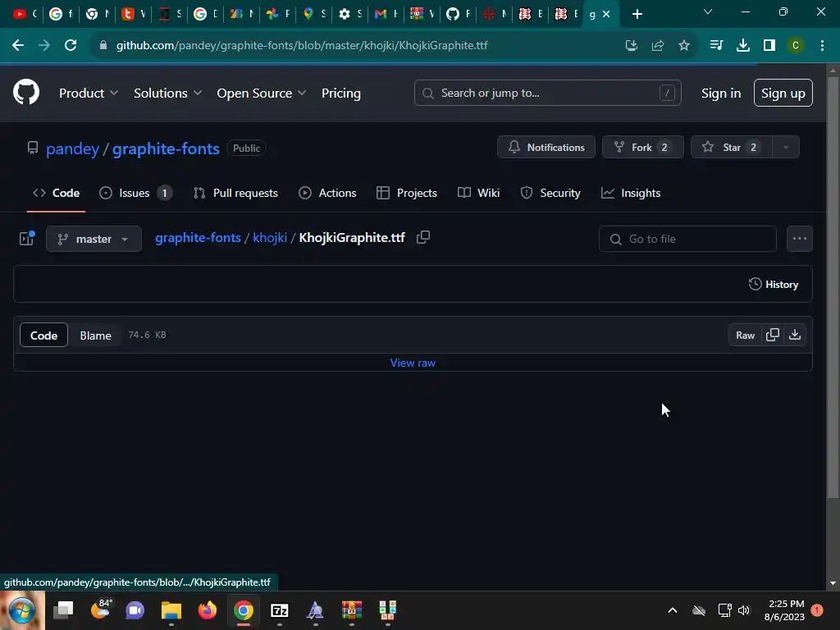
Task: Open file History
Action: [774, 285]
